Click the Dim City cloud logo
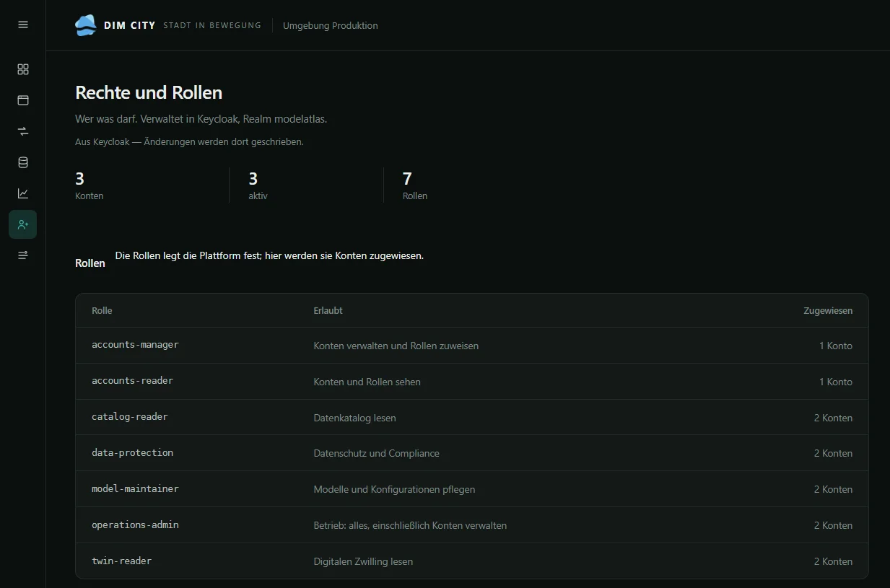This screenshot has height=588, width=890. (86, 25)
